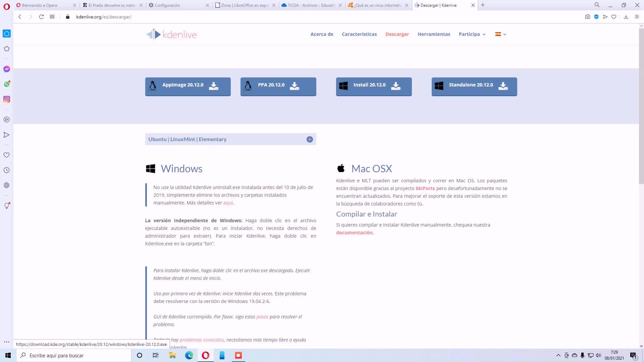Click the Install 20.12.0 download button

click(x=374, y=86)
